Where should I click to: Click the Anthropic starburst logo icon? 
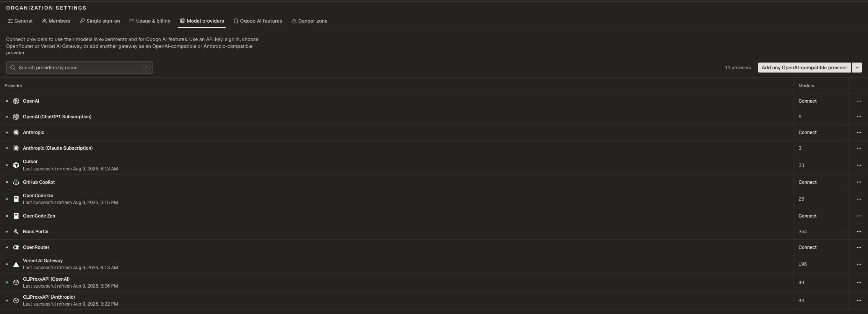(16, 132)
